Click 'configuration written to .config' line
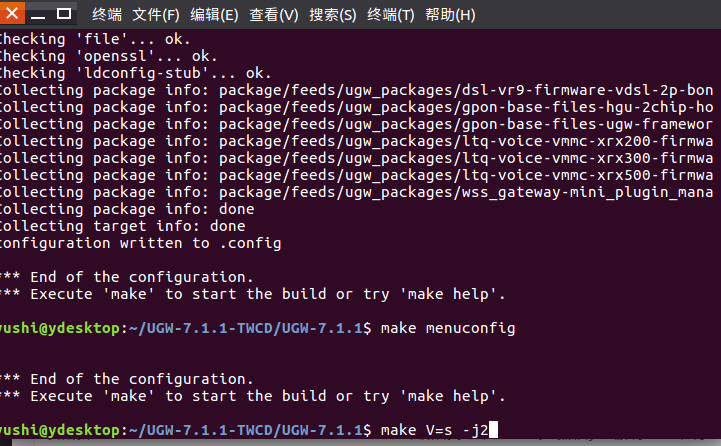The height and width of the screenshot is (446, 721). [x=140, y=243]
